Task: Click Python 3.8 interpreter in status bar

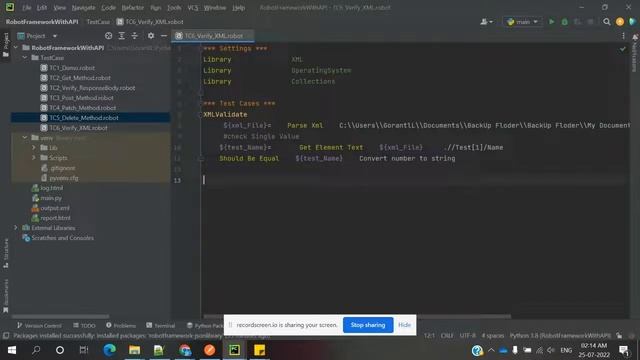Action: coord(560,336)
